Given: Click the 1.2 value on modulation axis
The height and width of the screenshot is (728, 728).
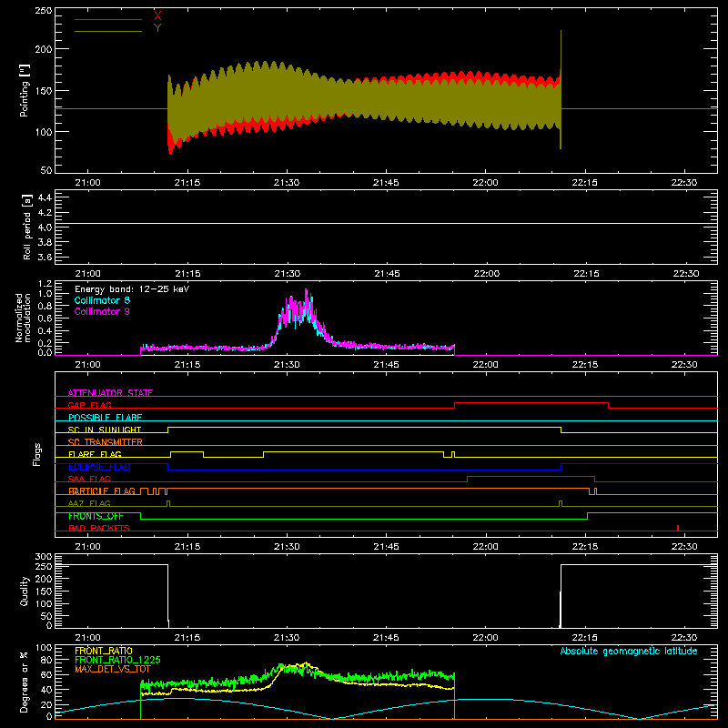Looking at the screenshot, I should (x=45, y=284).
